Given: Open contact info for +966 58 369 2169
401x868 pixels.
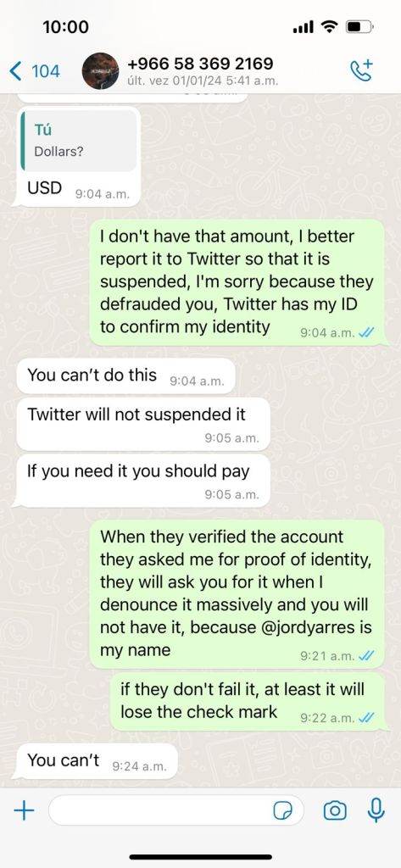Looking at the screenshot, I should click(200, 64).
